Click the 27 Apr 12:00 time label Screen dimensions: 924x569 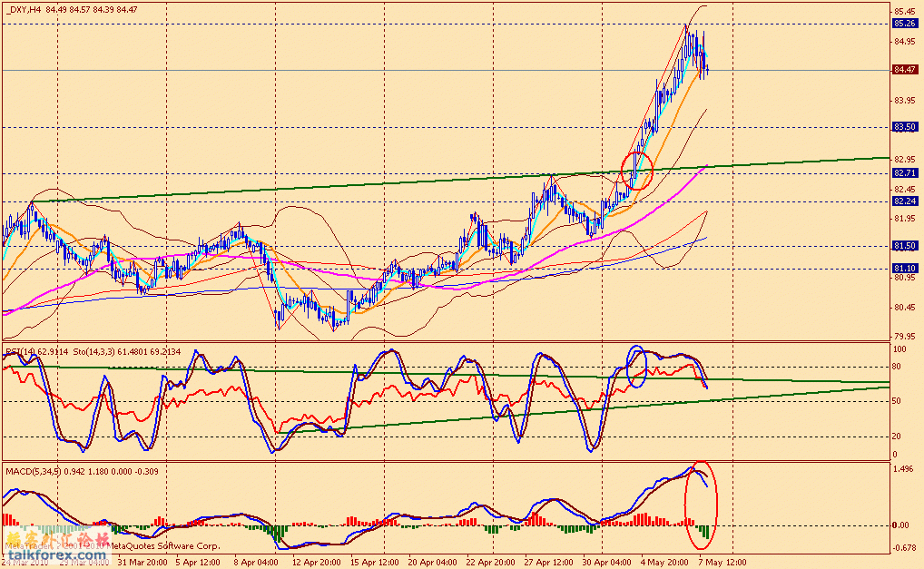(550, 562)
